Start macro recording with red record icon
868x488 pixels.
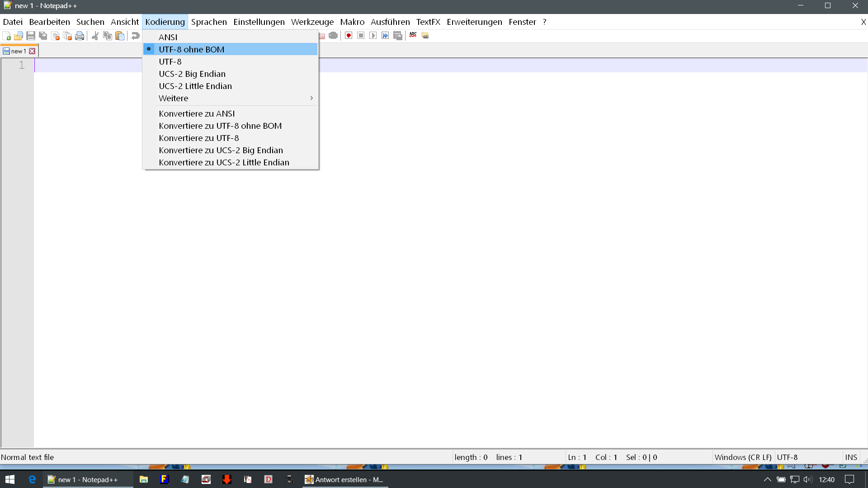pos(349,36)
